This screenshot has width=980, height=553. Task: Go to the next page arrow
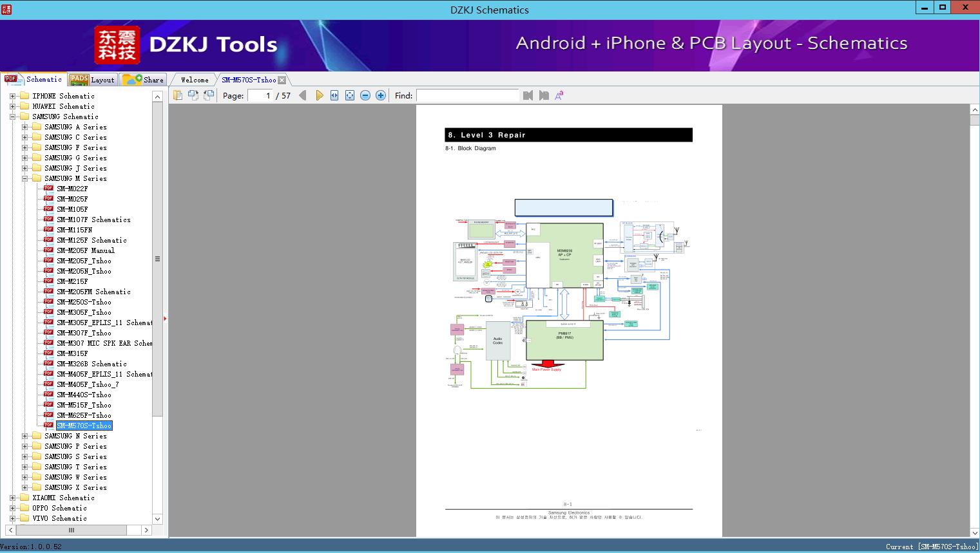click(x=319, y=95)
